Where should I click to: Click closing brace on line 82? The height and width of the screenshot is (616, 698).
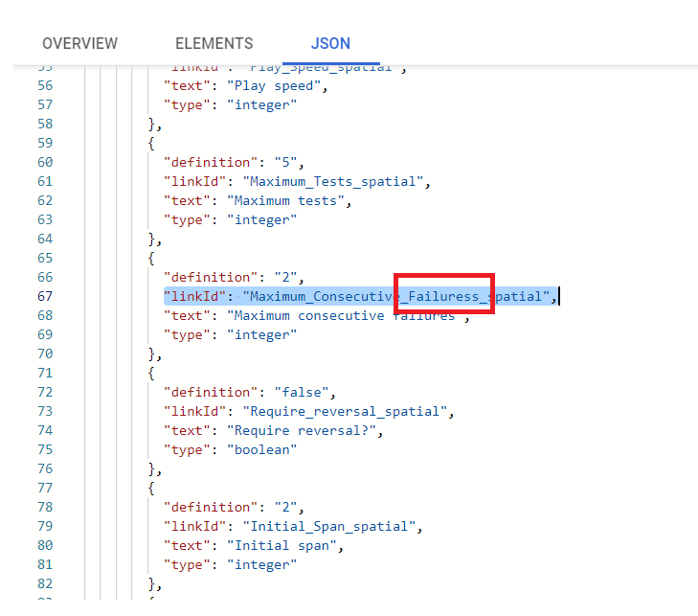point(155,584)
